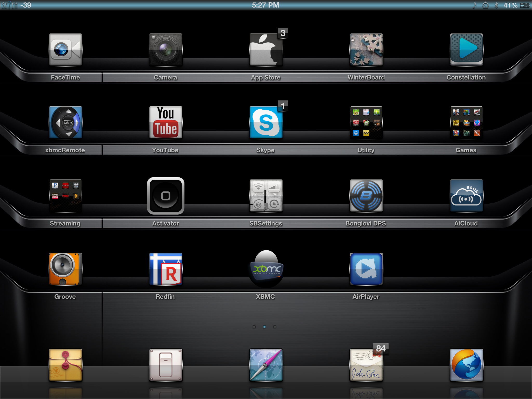Open SBSettings toggles app
This screenshot has height=399, width=532.
pos(266,196)
